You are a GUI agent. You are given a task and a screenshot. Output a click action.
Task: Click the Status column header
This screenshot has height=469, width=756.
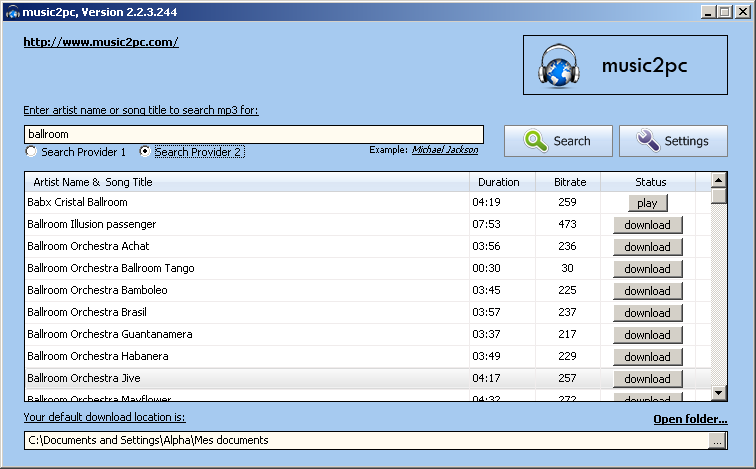(648, 182)
